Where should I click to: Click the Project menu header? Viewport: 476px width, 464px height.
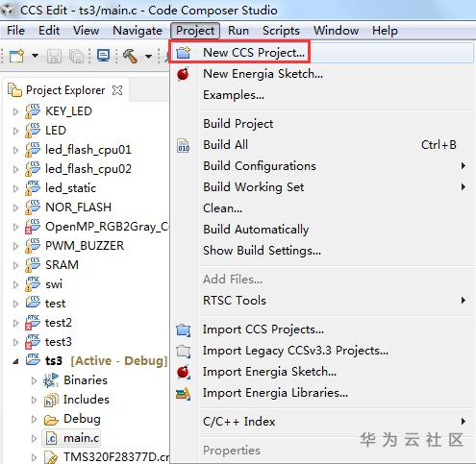[195, 31]
